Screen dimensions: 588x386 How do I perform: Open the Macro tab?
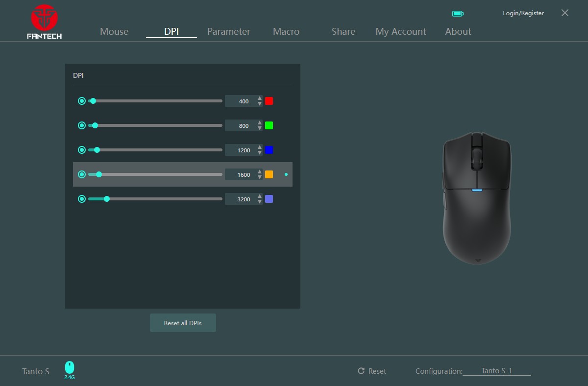pyautogui.click(x=286, y=31)
